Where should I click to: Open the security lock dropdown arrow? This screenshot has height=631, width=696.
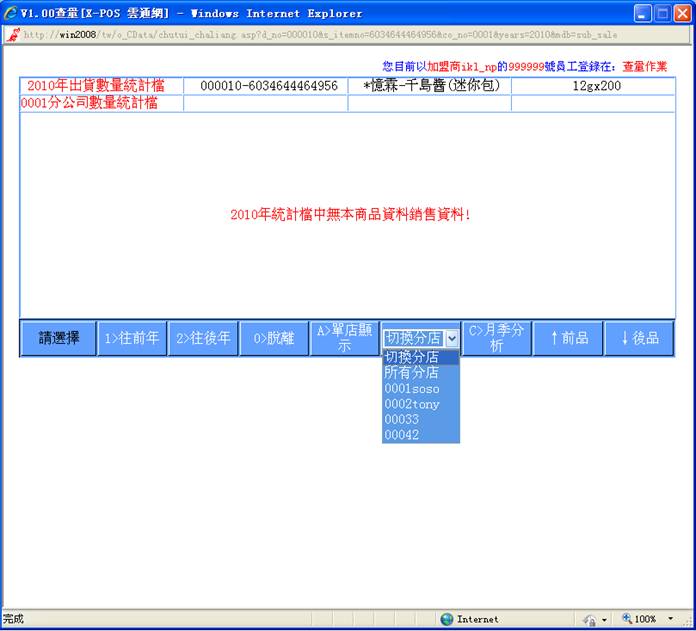point(605,620)
